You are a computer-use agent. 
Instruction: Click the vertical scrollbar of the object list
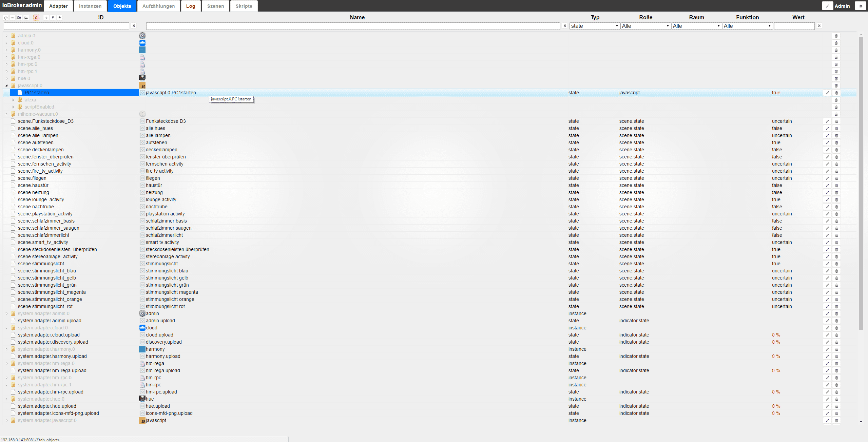tap(861, 183)
